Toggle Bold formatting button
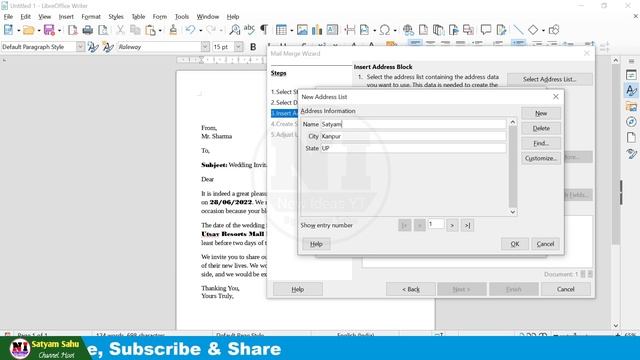 click(x=253, y=47)
